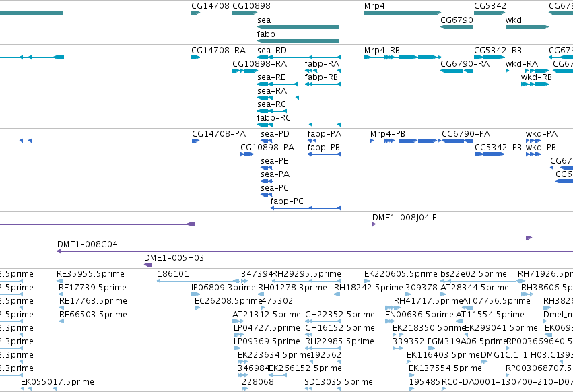Screen dimensions: 573x392
Task: Select EST RE35955.5prime
Action: pyautogui.click(x=90, y=274)
